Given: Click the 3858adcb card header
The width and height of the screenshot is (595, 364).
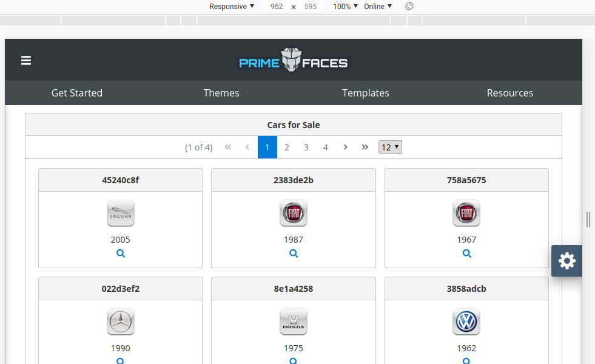Looking at the screenshot, I should click(x=466, y=288).
